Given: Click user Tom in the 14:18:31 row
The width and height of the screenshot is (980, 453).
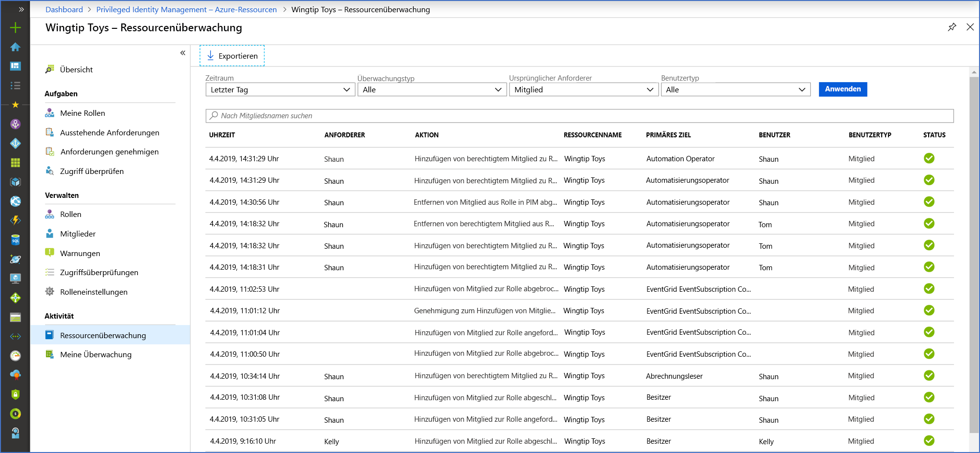Looking at the screenshot, I should (x=765, y=268).
